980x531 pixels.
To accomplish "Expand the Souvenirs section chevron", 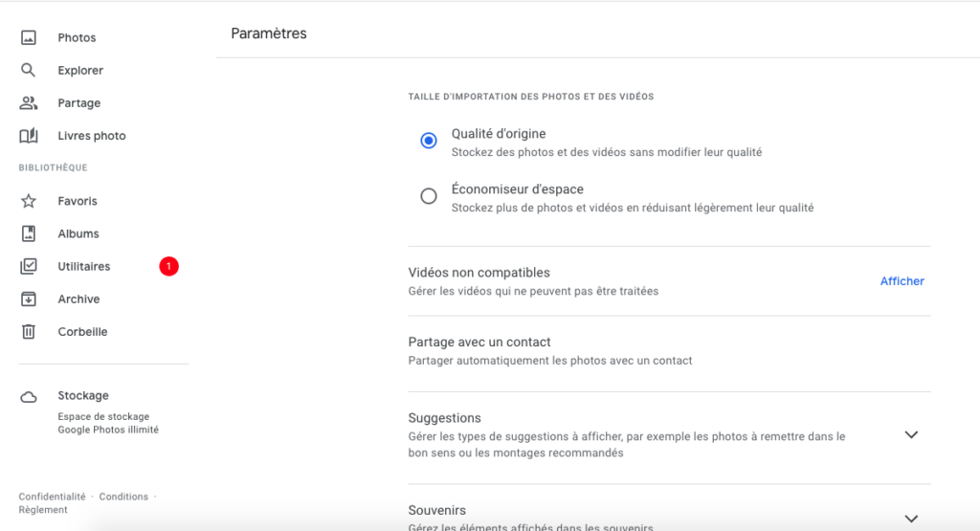I will [x=911, y=519].
